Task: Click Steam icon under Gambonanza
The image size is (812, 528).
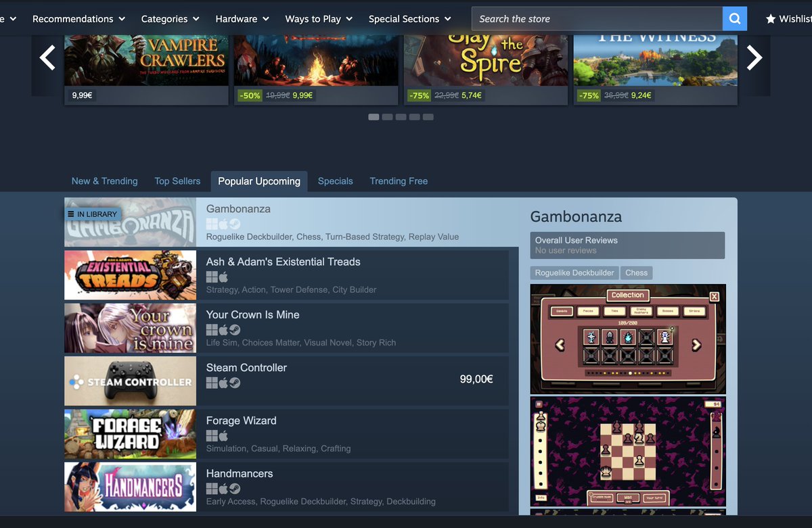Action: 235,224
